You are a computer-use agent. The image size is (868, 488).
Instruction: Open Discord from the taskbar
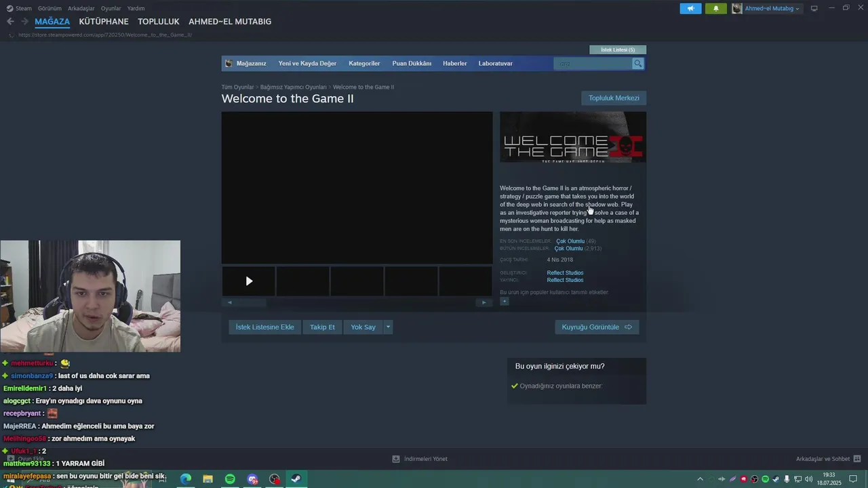252,479
